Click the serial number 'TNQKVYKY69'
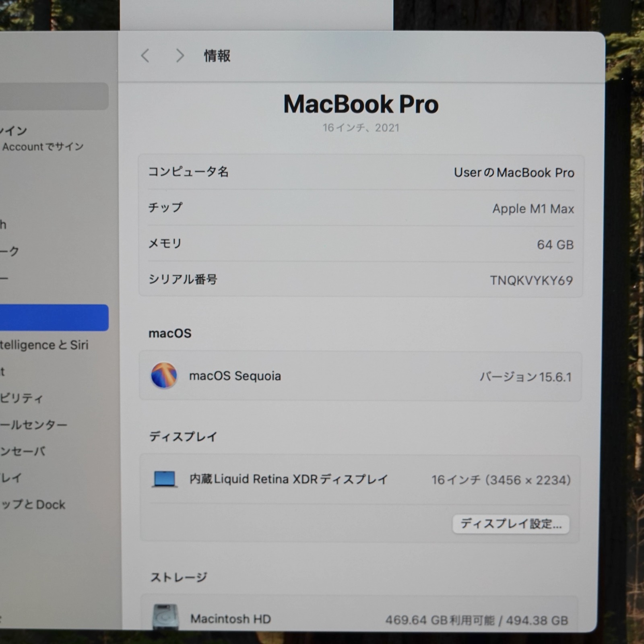The height and width of the screenshot is (644, 644). [531, 280]
